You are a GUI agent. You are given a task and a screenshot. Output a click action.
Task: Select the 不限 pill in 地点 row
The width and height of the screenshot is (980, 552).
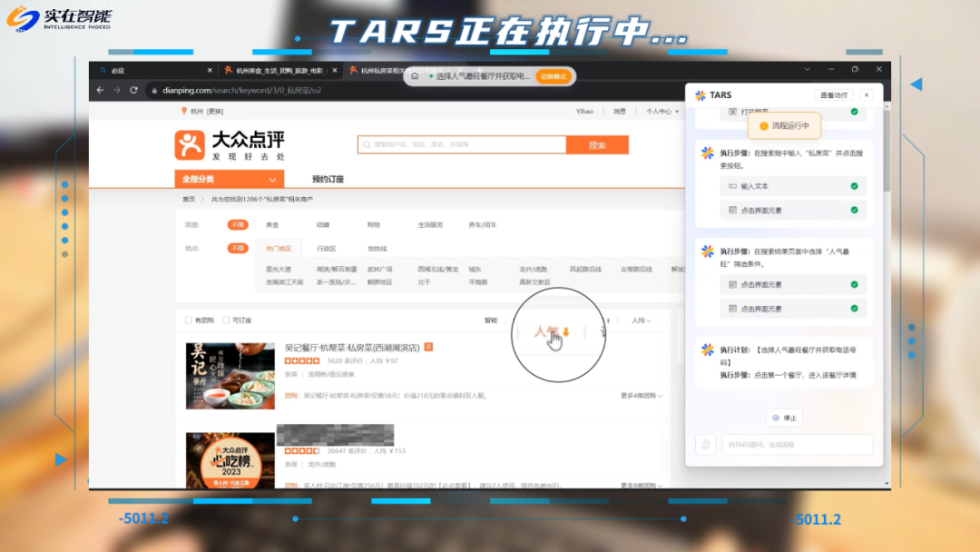point(238,248)
